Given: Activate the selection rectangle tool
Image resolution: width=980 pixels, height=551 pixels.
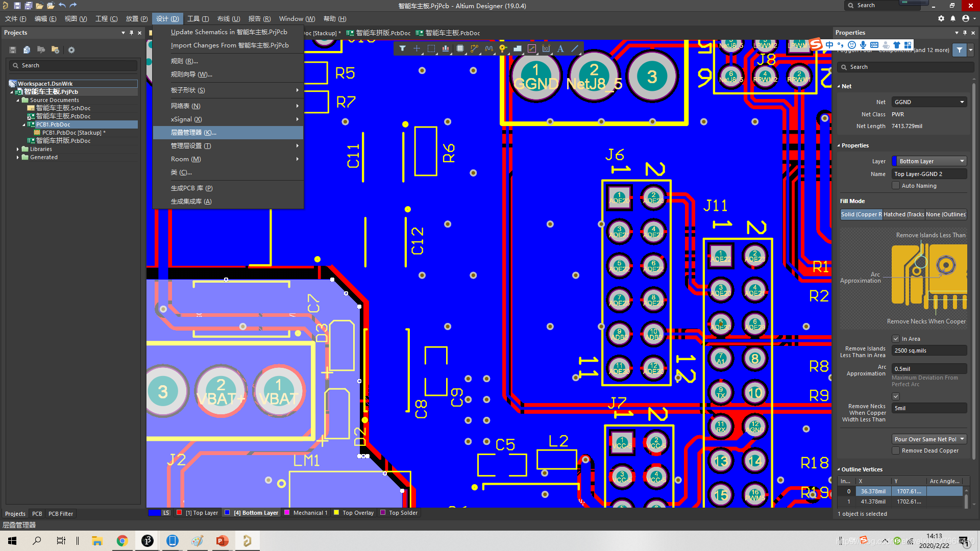Looking at the screenshot, I should pyautogui.click(x=431, y=48).
